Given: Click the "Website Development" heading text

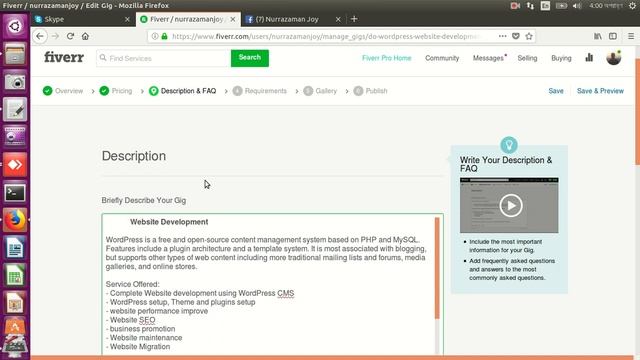Looking at the screenshot, I should point(169,222).
